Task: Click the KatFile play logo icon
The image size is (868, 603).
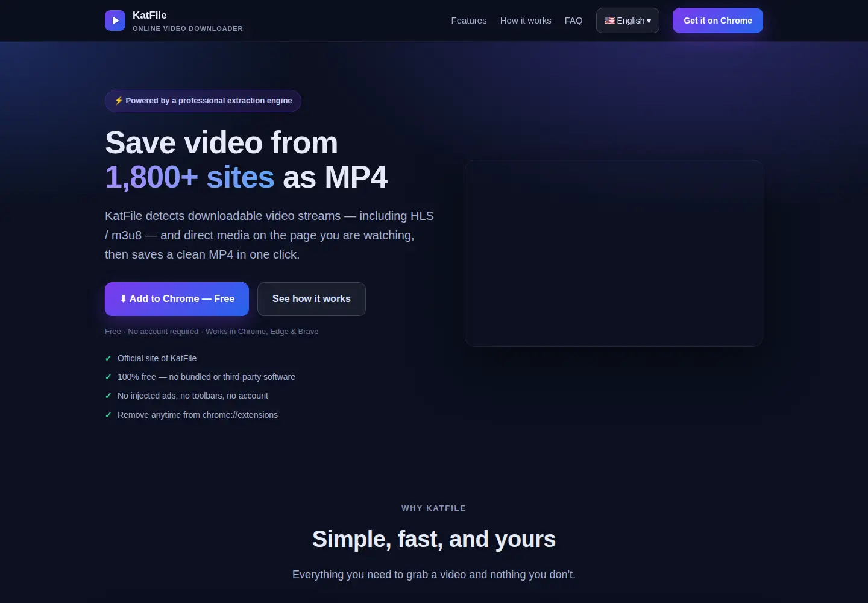Action: pos(115,21)
